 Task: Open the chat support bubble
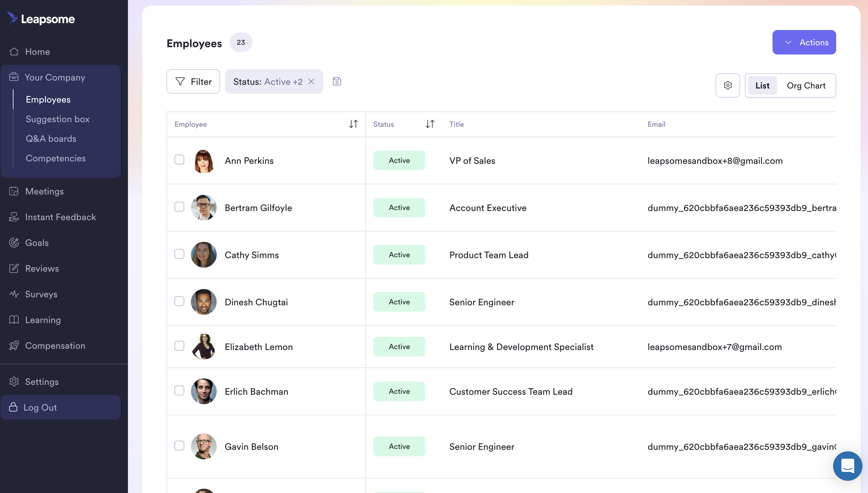(847, 466)
